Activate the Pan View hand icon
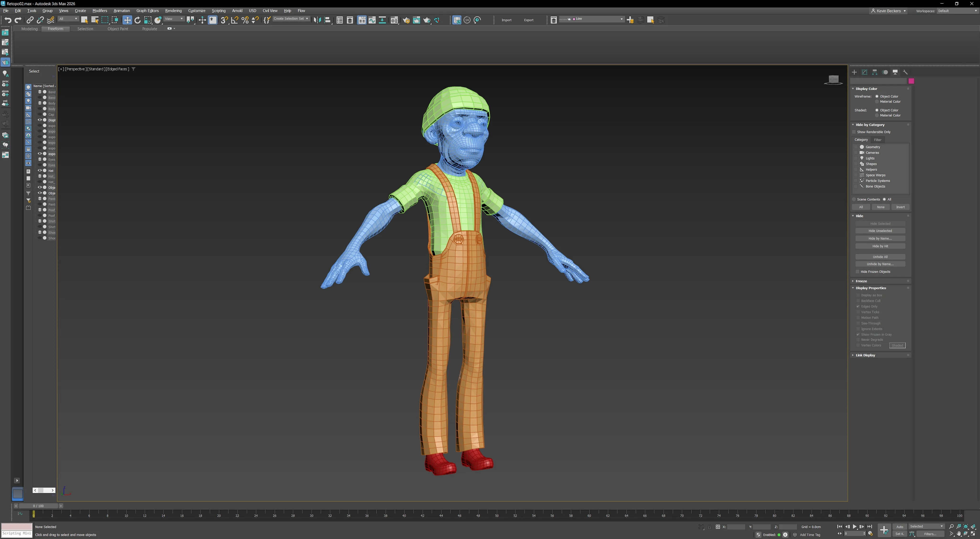The image size is (980, 539). coord(959,534)
